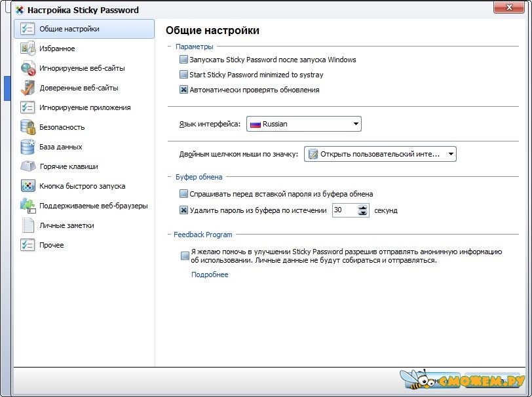This screenshot has height=397, width=532.
Task: Go to Игнорируемые веб-сайты page
Action: point(84,68)
